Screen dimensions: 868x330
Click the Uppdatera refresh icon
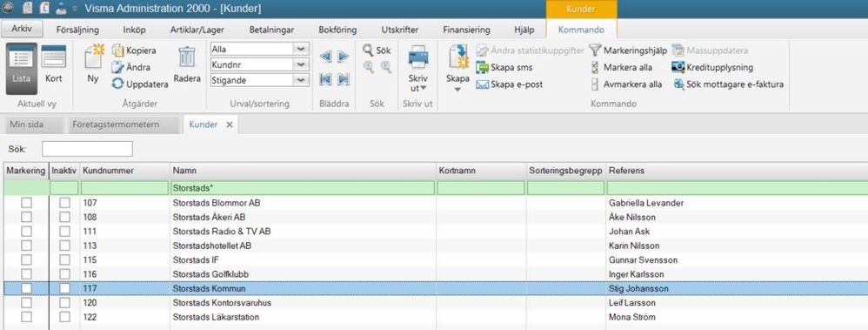pyautogui.click(x=118, y=84)
